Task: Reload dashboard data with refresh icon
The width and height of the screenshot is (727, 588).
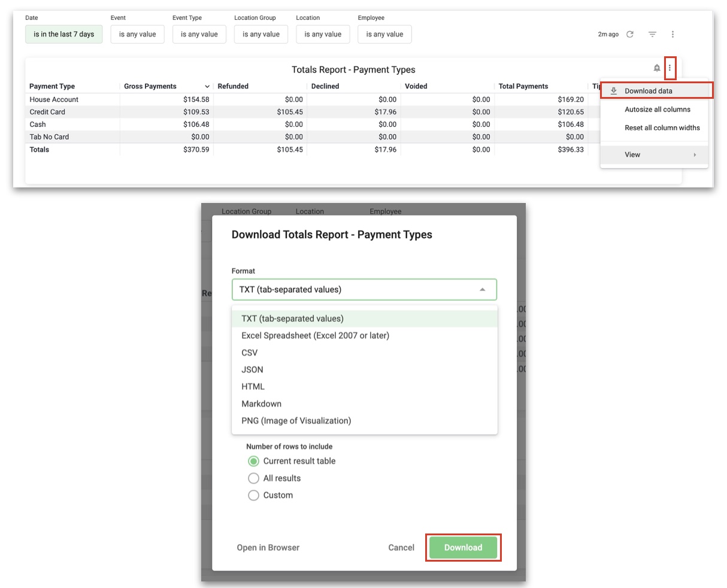Action: point(630,34)
